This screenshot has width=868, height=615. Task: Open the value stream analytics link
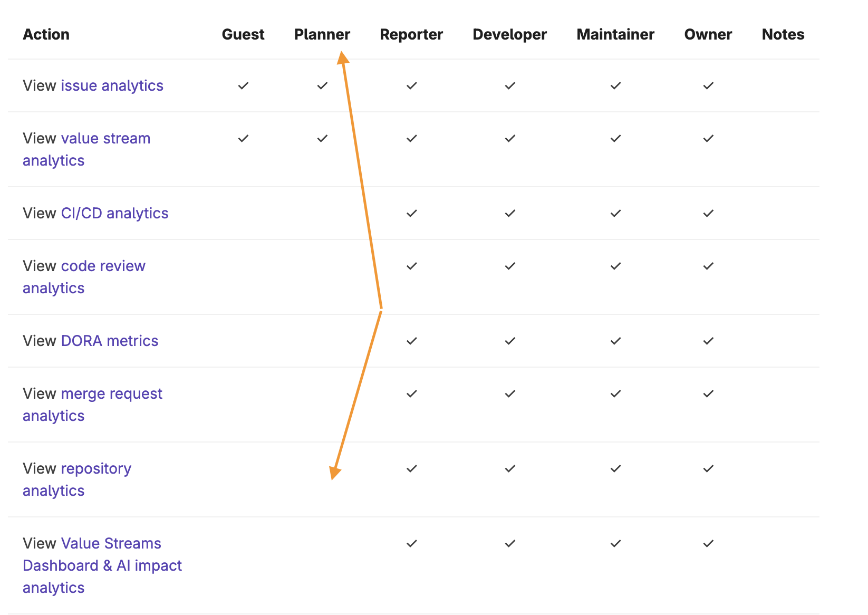(x=105, y=138)
